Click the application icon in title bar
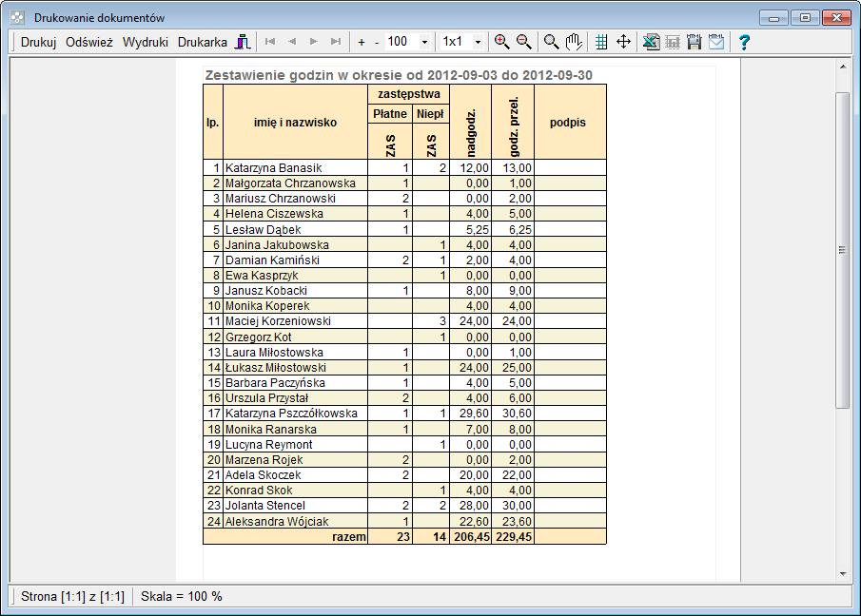Viewport: 861px width, 616px height. click(17, 17)
